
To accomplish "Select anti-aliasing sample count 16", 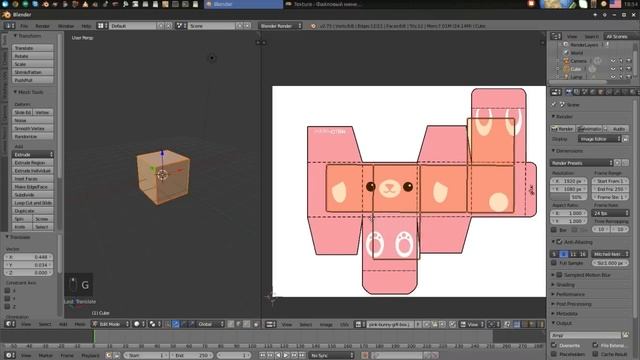I will [583, 254].
